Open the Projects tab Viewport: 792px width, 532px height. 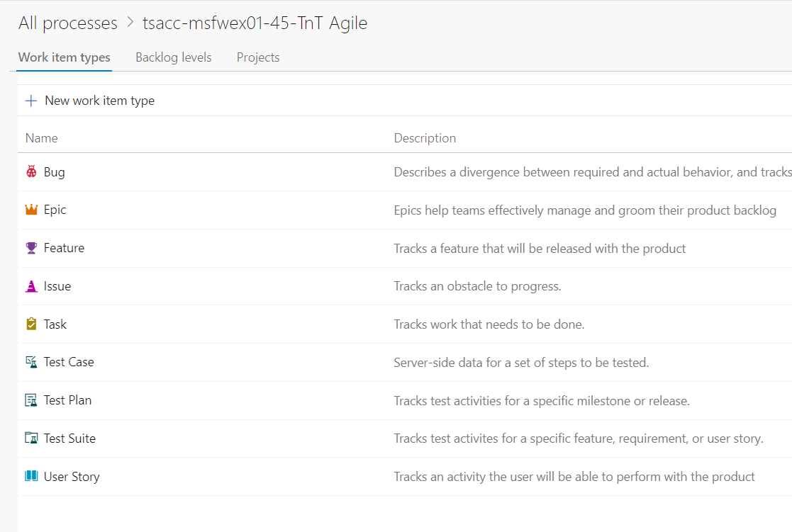point(258,57)
